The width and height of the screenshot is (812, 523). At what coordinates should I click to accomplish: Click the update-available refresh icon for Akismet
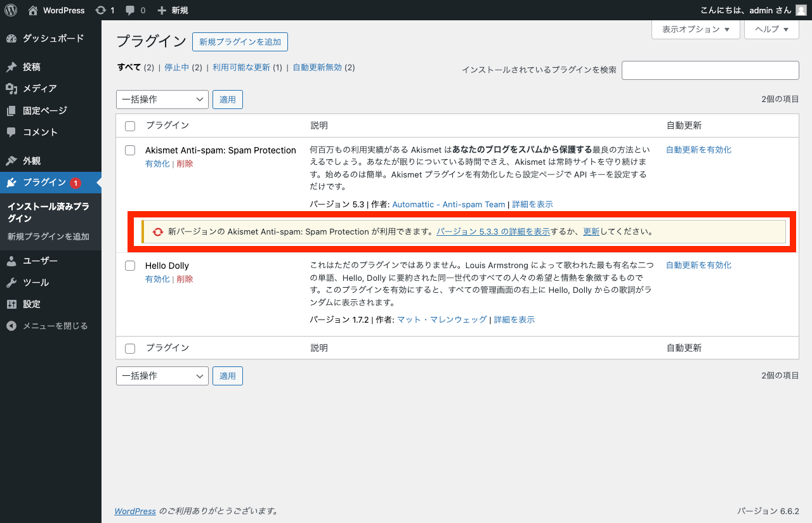click(x=158, y=232)
